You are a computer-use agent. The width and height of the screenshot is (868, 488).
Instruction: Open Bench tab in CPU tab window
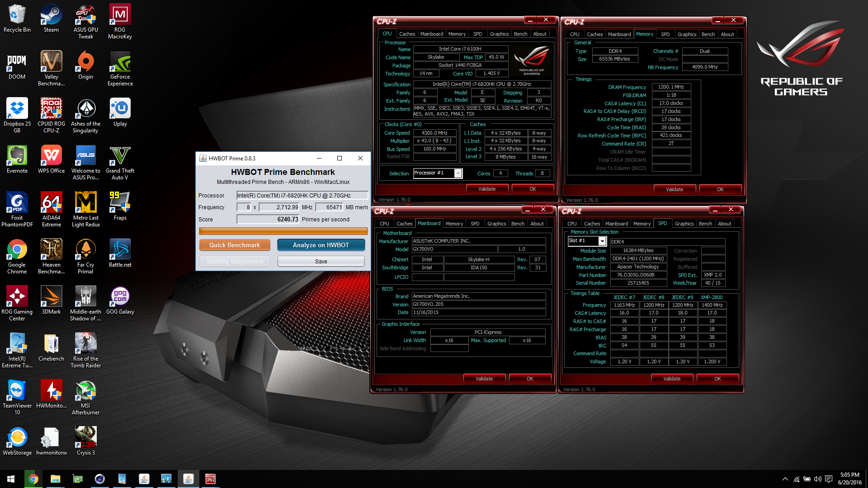pos(520,34)
